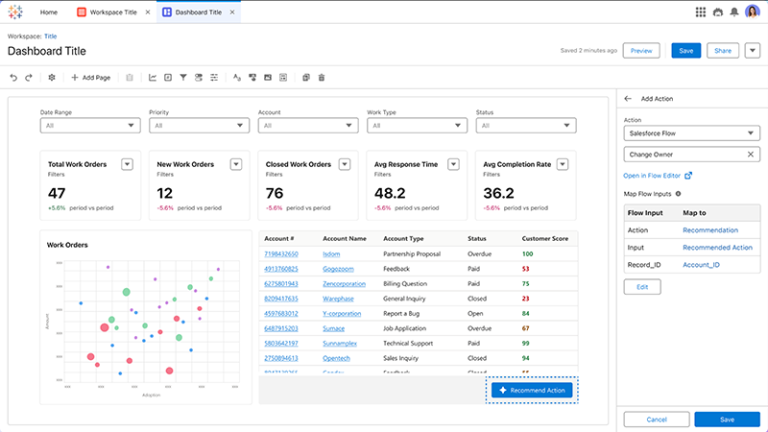Open the notifications bell
The width and height of the screenshot is (768, 432).
coord(734,12)
